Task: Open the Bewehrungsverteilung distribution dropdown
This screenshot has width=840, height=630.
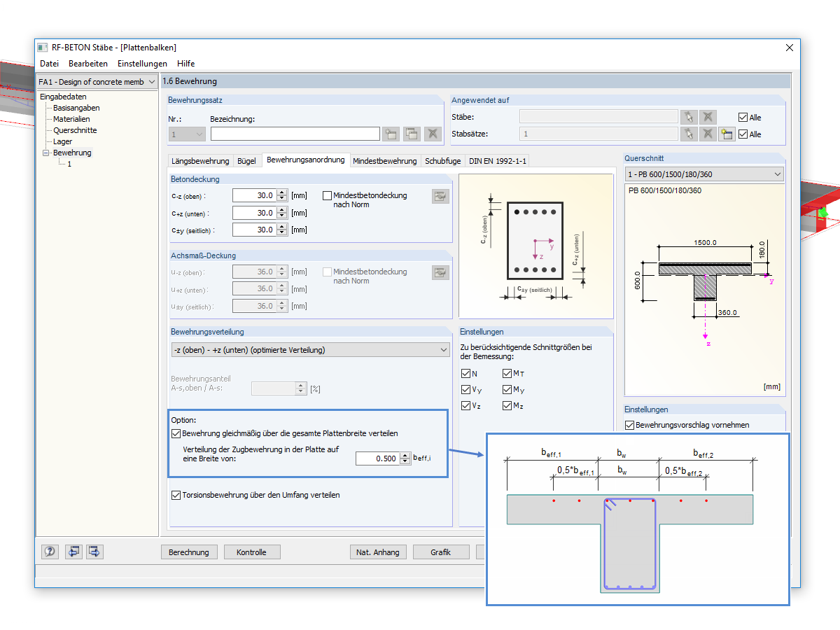Action: pos(310,350)
